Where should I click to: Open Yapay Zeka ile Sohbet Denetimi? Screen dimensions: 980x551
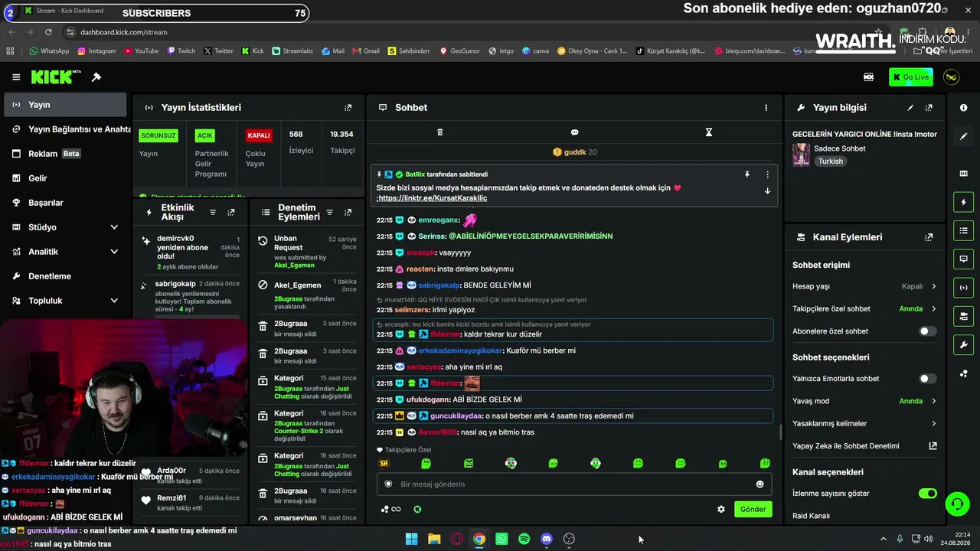click(864, 446)
